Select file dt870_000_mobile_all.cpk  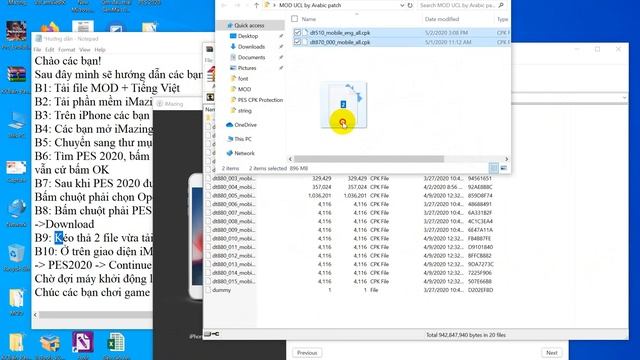click(x=340, y=42)
